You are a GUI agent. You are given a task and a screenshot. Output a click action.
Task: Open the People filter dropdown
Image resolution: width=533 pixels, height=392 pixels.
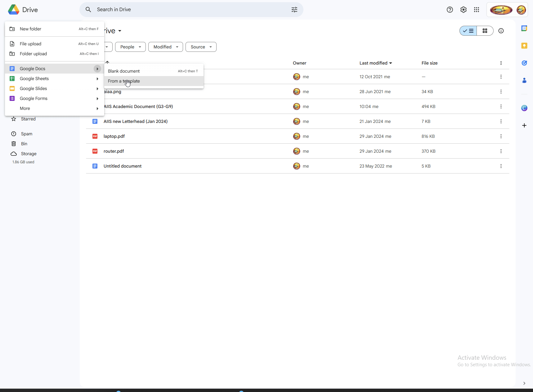[x=130, y=47]
